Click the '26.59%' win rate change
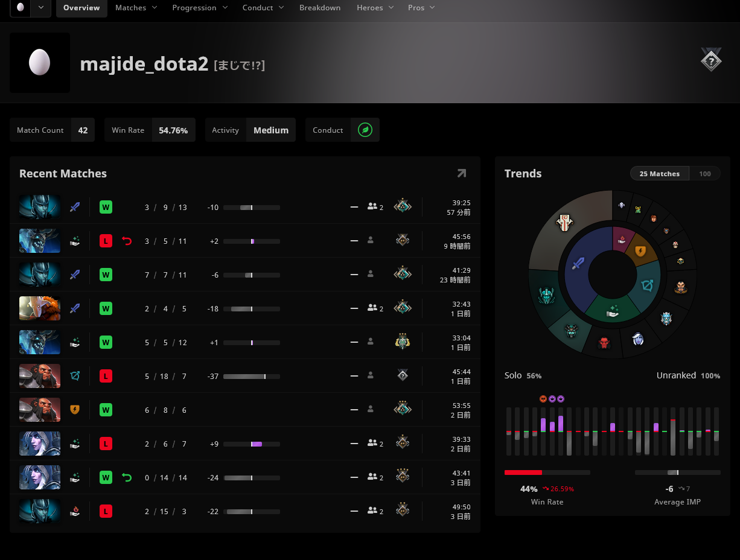Viewport: 740px width, 560px height. point(558,489)
